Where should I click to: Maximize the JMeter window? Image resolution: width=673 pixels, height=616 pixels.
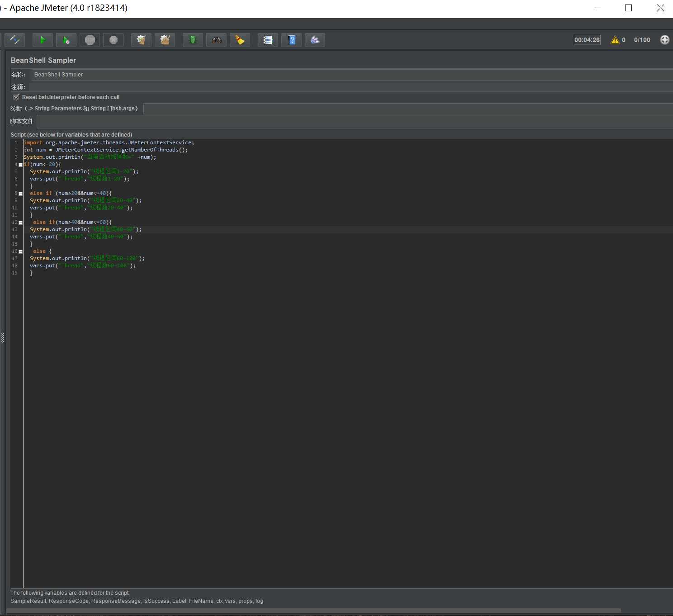(628, 8)
